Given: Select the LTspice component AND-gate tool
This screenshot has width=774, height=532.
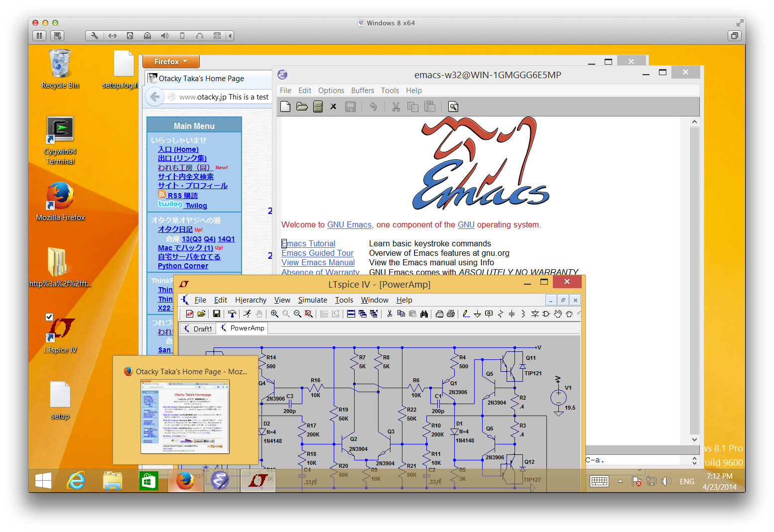Looking at the screenshot, I should [546, 314].
